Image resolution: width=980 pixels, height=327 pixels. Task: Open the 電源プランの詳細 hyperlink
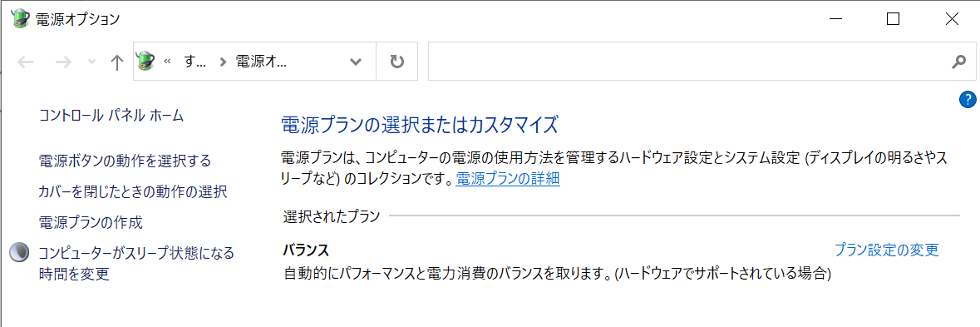[x=508, y=179]
